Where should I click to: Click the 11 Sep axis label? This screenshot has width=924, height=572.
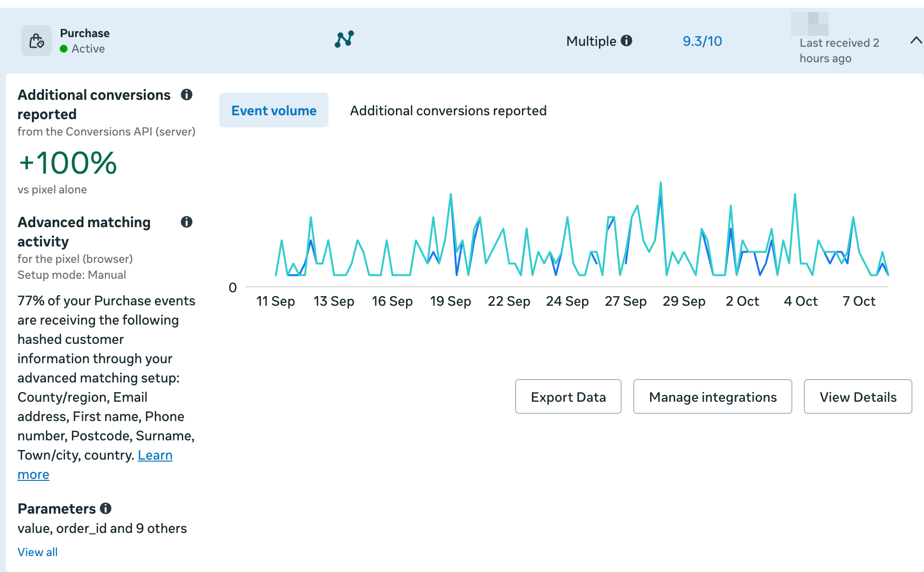click(x=275, y=301)
